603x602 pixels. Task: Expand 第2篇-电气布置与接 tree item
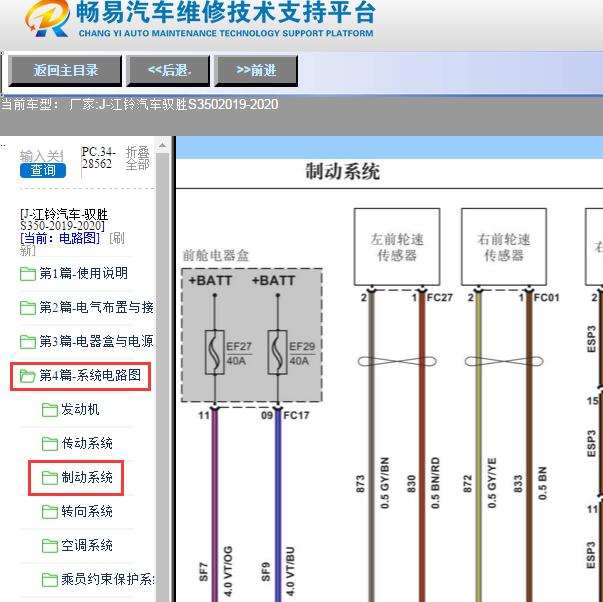click(x=96, y=307)
